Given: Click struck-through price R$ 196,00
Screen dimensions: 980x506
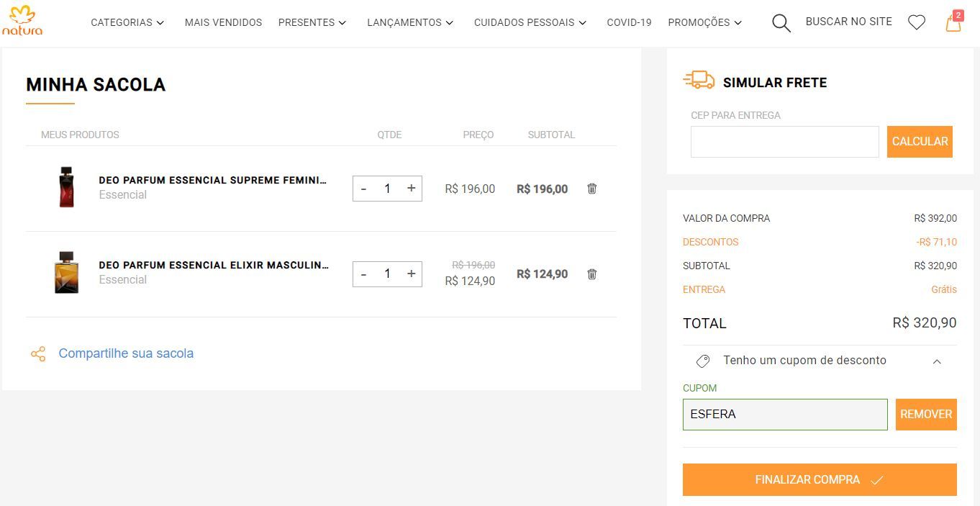Looking at the screenshot, I should pos(473,265).
